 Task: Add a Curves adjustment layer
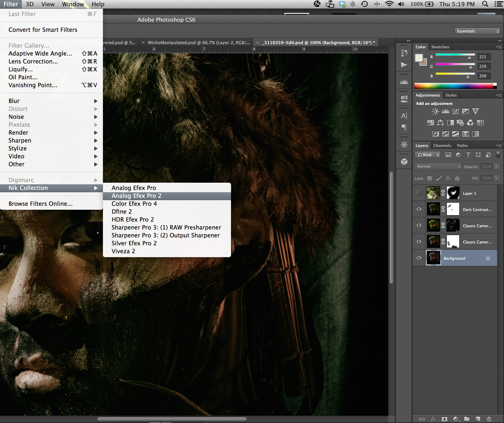pos(456,111)
